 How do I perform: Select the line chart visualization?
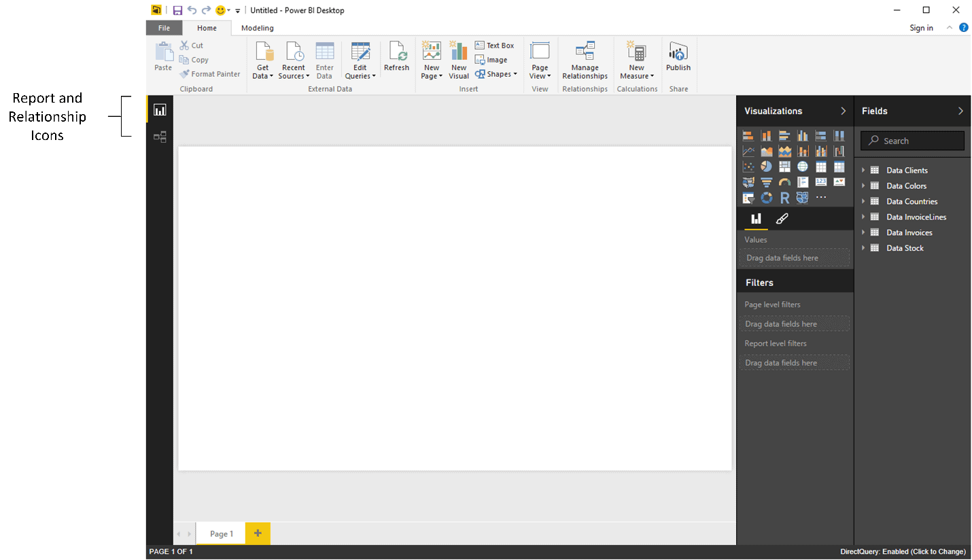click(748, 151)
